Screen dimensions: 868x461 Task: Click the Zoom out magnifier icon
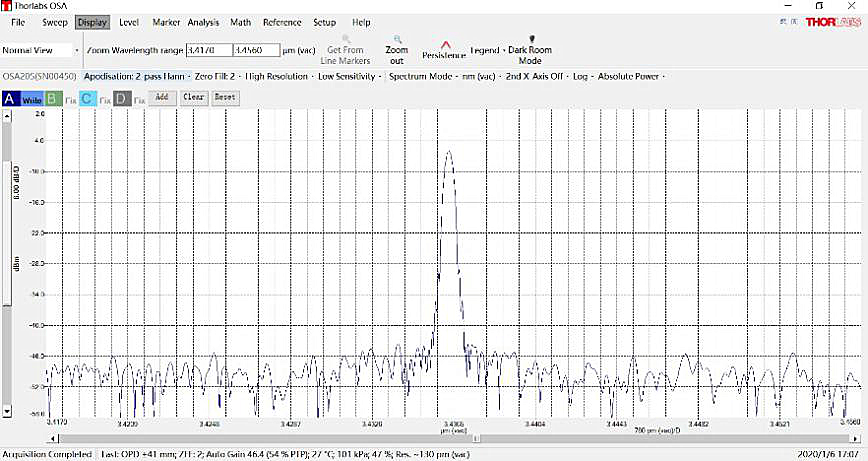(396, 39)
